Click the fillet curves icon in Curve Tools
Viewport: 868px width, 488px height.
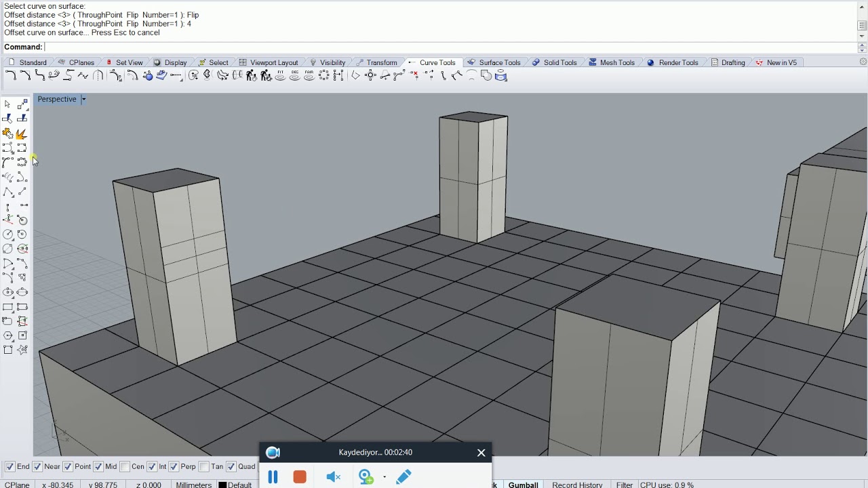tap(10, 76)
